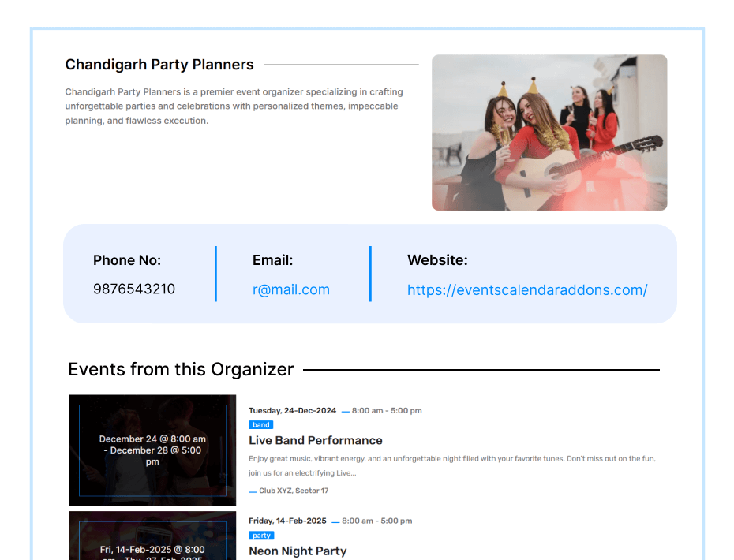734x560 pixels.
Task: Open the Neon Night Party event title
Action: [298, 551]
